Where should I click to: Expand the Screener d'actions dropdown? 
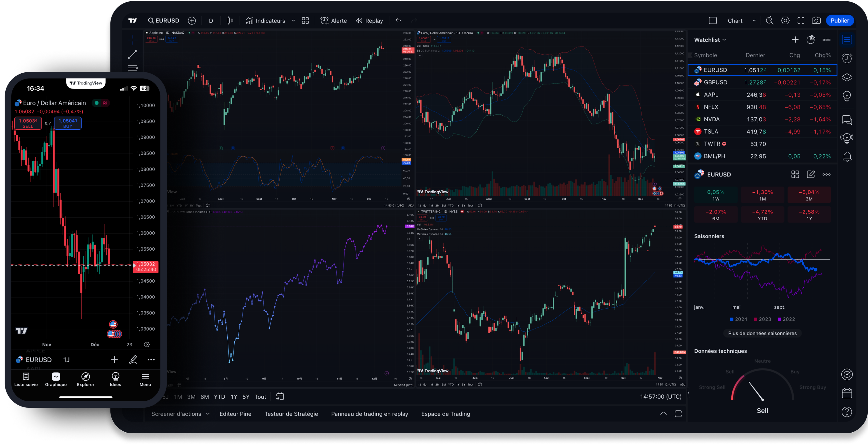tap(208, 414)
